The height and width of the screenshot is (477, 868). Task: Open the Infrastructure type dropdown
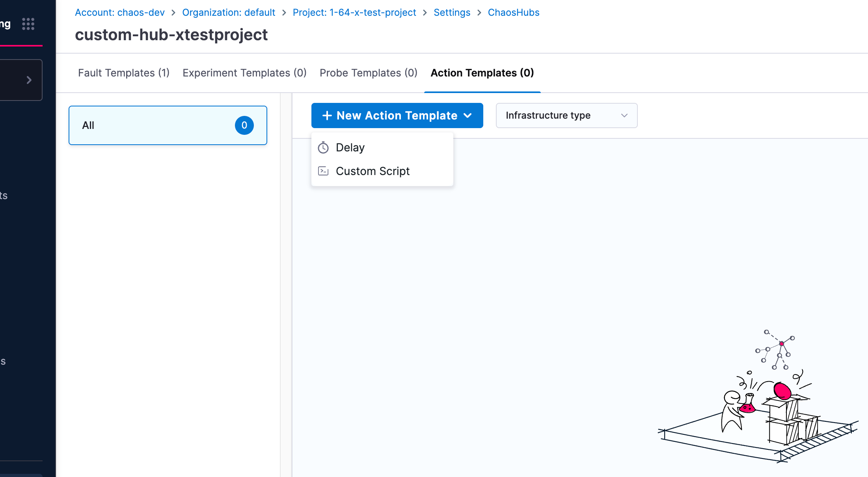tap(566, 115)
